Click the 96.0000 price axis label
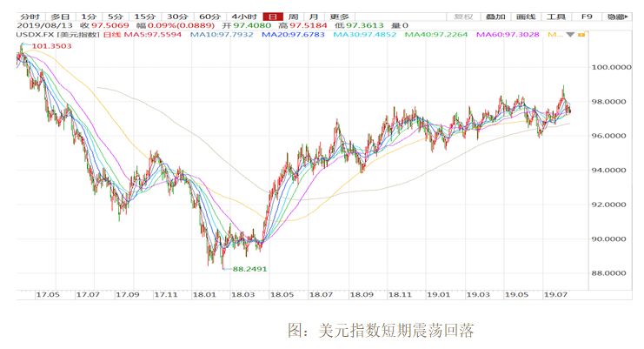644x349 pixels. click(608, 136)
